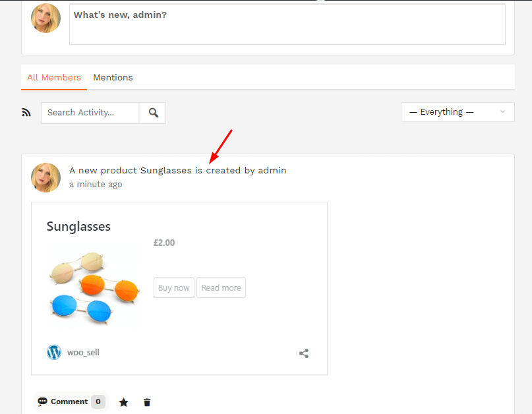Image resolution: width=532 pixels, height=414 pixels.
Task: Open the RSS feed icon
Action: tap(26, 112)
